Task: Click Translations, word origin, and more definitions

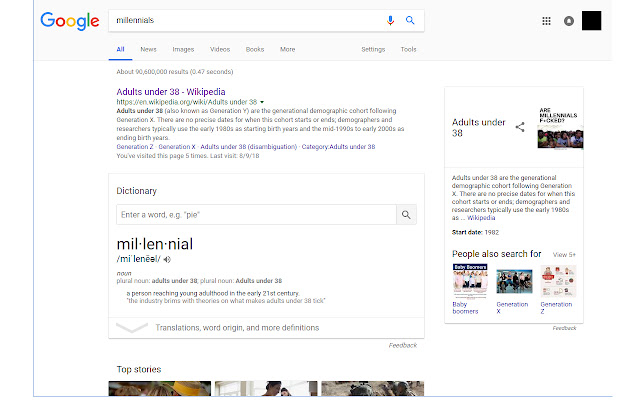Action: pyautogui.click(x=237, y=328)
